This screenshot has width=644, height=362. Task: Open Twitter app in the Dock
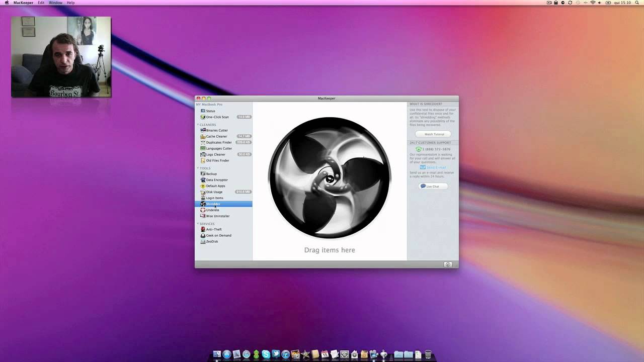[x=276, y=354]
